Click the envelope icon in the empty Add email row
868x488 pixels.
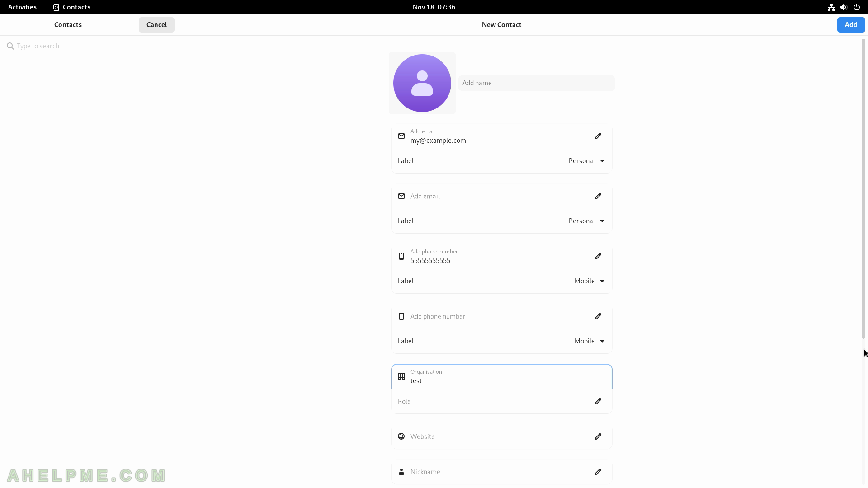(401, 196)
